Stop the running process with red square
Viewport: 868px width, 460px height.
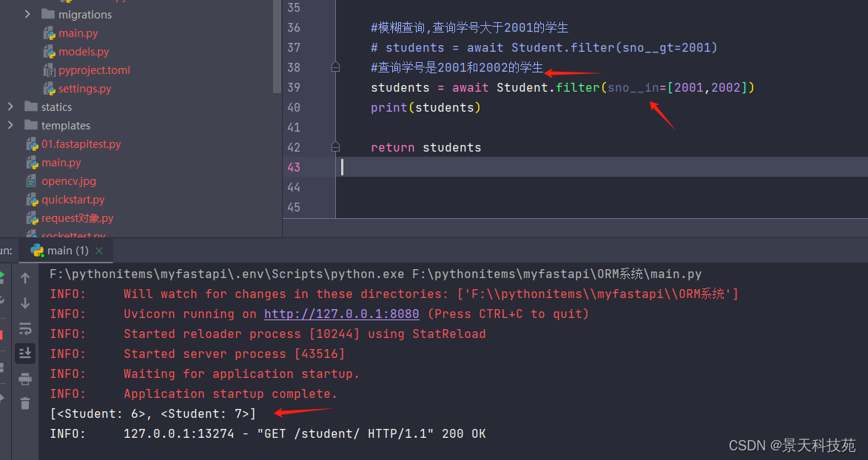click(x=1, y=334)
